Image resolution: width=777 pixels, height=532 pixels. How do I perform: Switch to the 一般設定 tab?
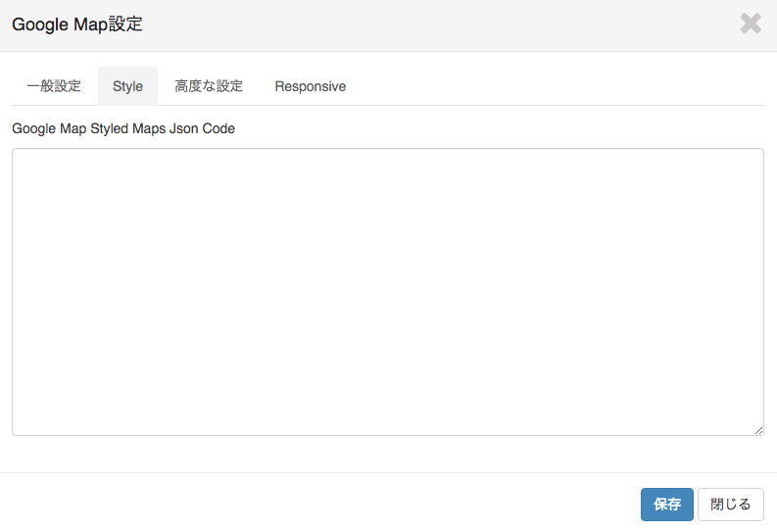tap(54, 86)
